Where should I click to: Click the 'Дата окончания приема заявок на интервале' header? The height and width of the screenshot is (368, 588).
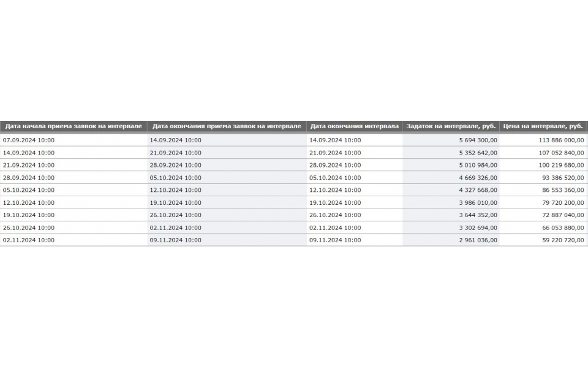pyautogui.click(x=227, y=126)
